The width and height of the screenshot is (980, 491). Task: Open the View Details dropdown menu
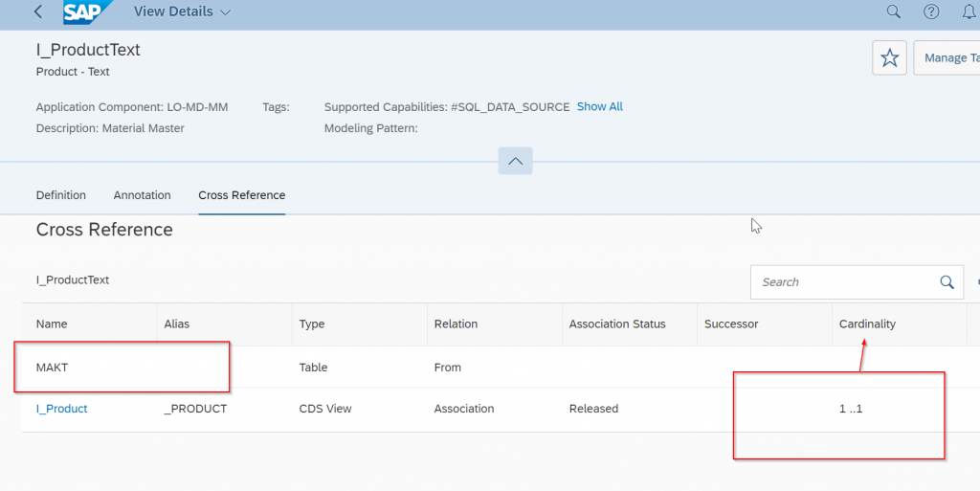[x=182, y=11]
